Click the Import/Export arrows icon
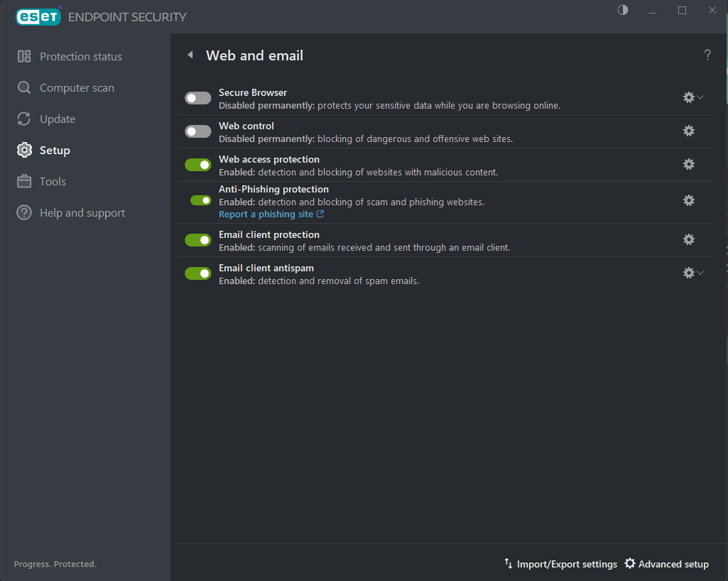Image resolution: width=728 pixels, height=581 pixels. (509, 563)
